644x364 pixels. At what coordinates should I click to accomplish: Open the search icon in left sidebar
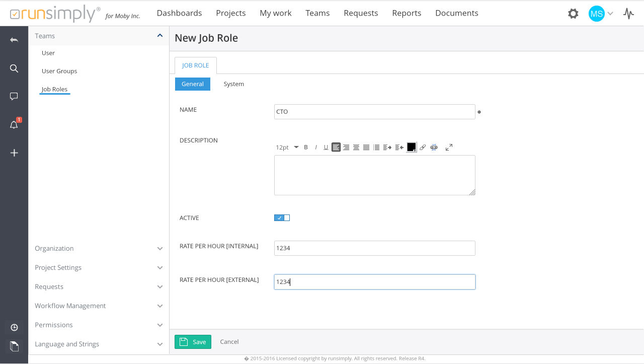14,68
